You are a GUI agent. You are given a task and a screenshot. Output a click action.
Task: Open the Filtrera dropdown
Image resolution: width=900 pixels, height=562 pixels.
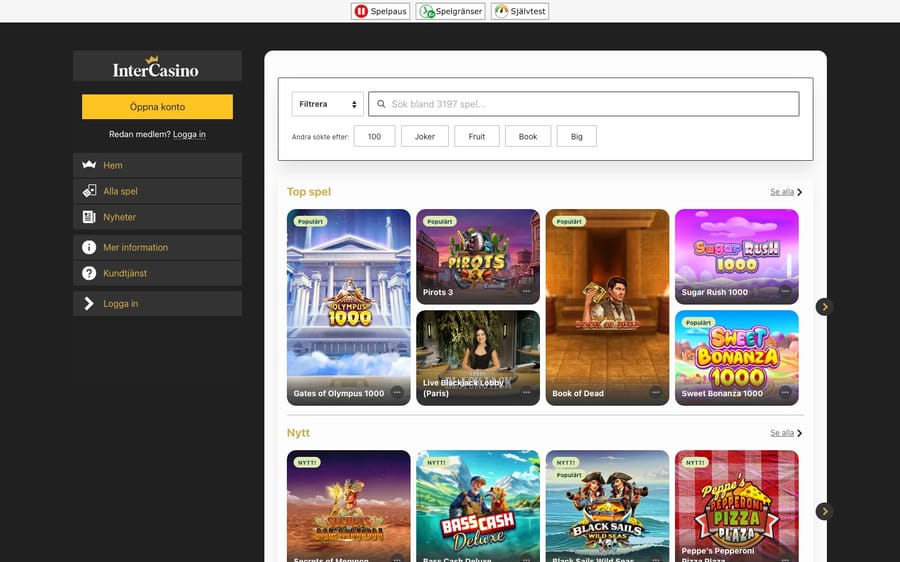click(x=328, y=104)
